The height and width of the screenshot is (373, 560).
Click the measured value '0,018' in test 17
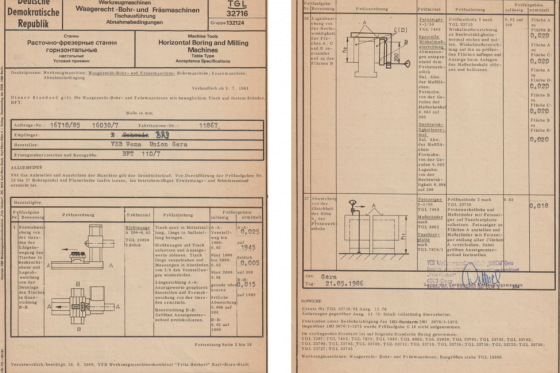[539, 205]
